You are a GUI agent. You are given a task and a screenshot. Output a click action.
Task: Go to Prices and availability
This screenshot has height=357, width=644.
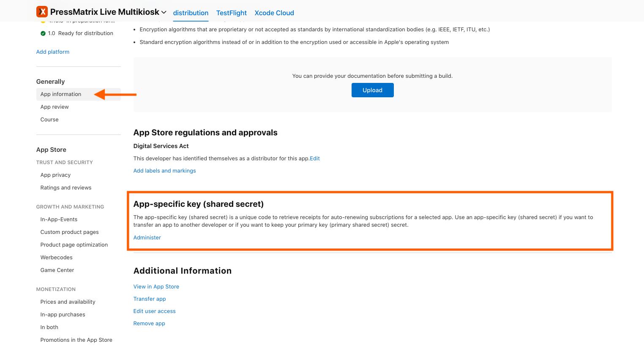coord(68,302)
